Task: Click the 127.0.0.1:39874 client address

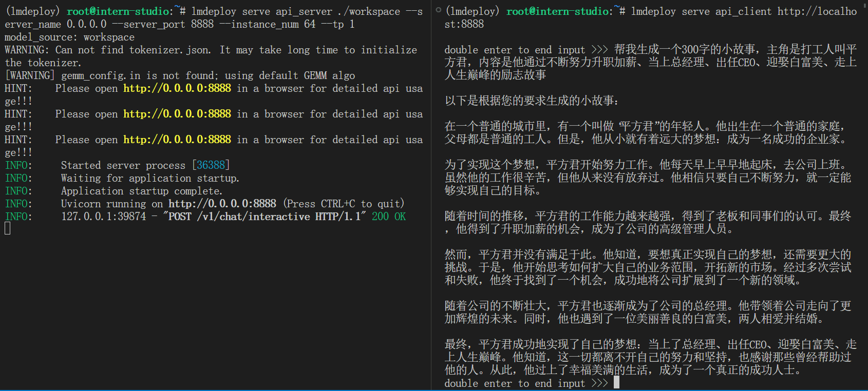Action: 103,217
